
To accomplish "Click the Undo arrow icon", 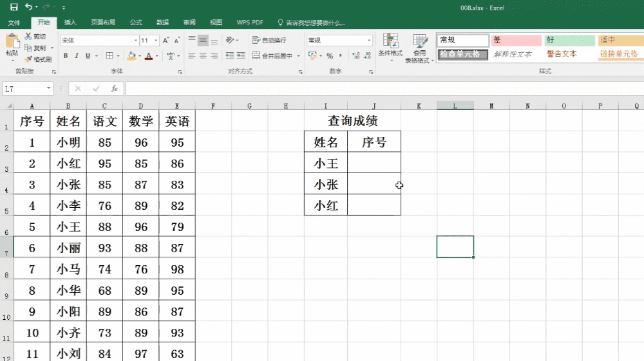I will (29, 6).
